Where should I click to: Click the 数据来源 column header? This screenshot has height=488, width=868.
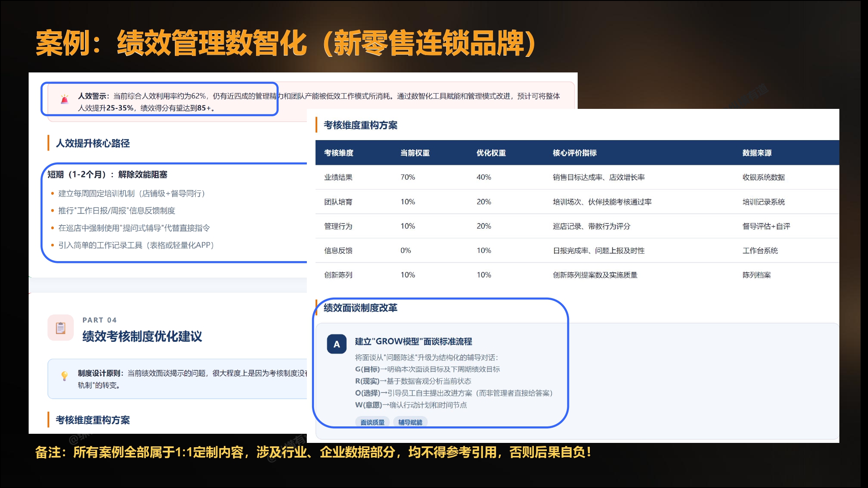pyautogui.click(x=757, y=153)
